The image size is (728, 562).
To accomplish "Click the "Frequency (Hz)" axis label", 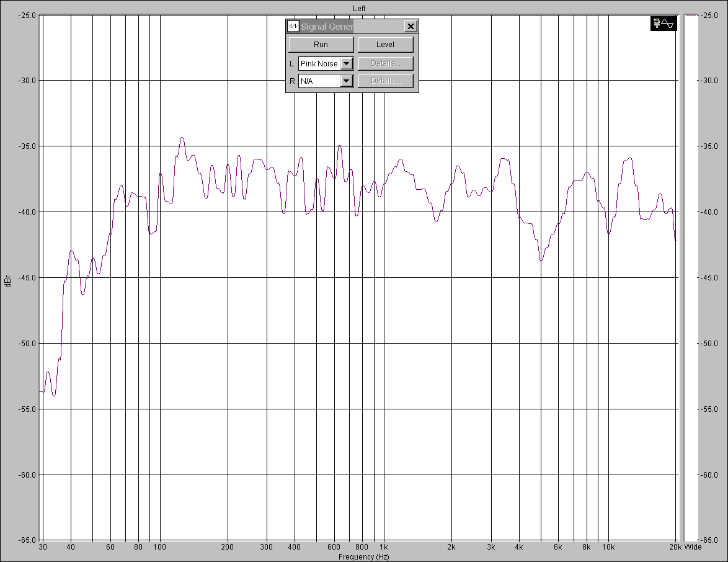I will tap(363, 557).
